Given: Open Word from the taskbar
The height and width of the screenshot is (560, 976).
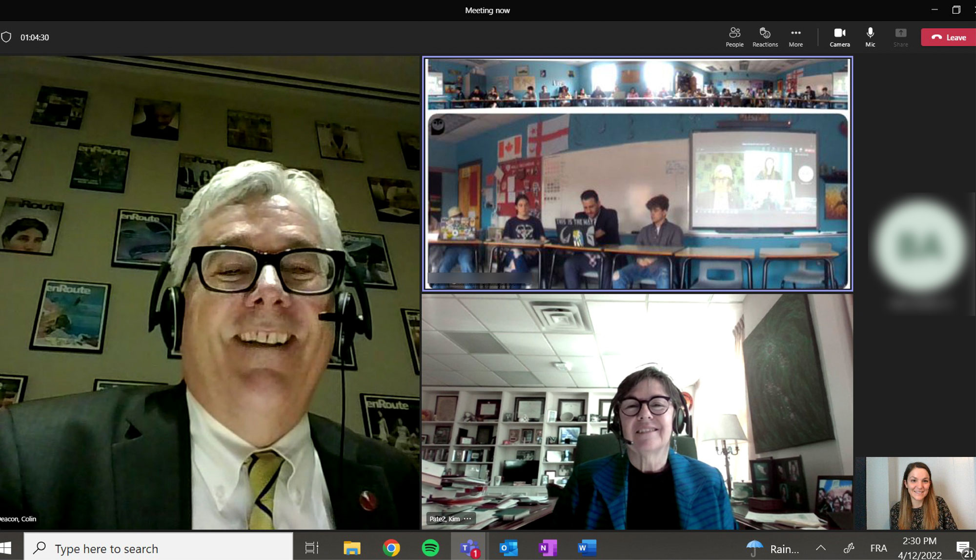Looking at the screenshot, I should click(587, 548).
